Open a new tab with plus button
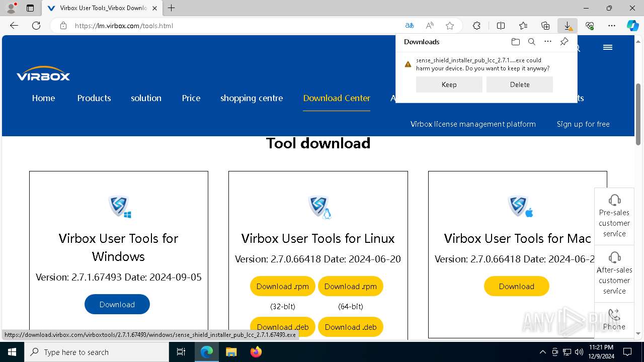 pos(172,8)
